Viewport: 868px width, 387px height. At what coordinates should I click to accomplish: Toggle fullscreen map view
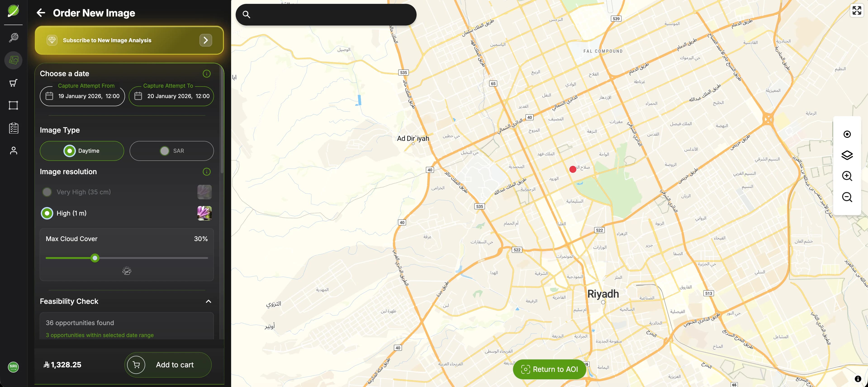click(856, 10)
